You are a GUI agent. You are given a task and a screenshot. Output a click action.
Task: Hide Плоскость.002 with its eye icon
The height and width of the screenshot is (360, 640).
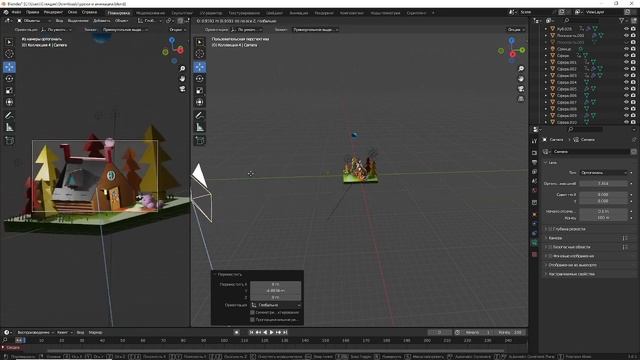tap(626, 36)
